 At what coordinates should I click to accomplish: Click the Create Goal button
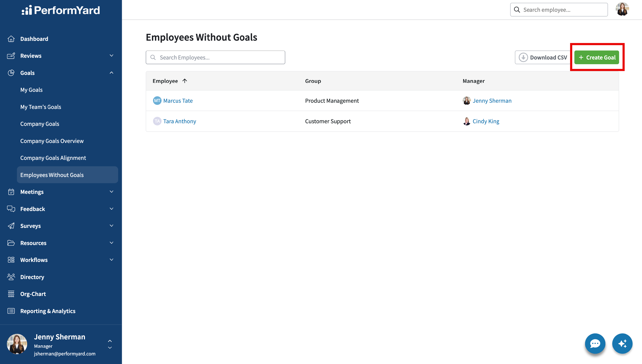596,57
